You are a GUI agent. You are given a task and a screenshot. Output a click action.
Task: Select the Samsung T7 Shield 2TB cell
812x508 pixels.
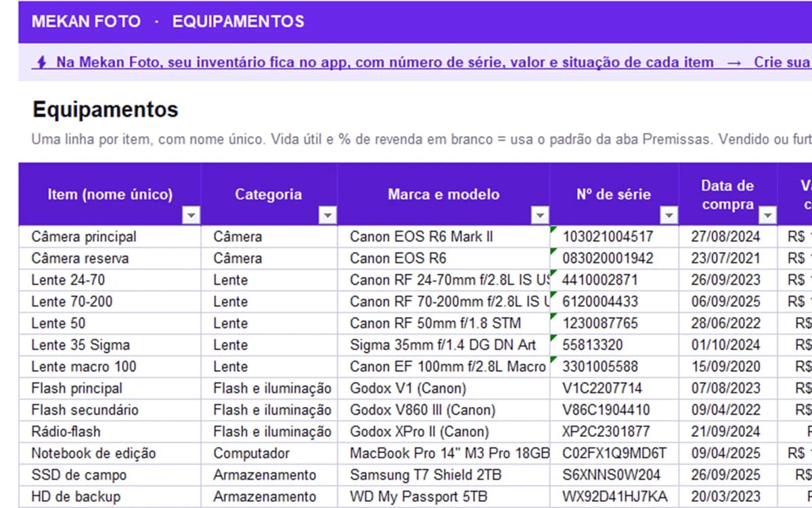(x=444, y=475)
